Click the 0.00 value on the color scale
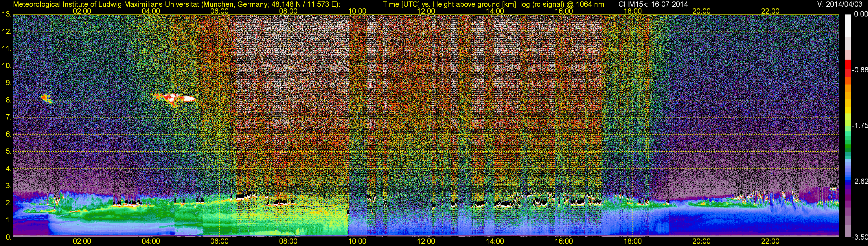The image size is (868, 246). coord(860,14)
